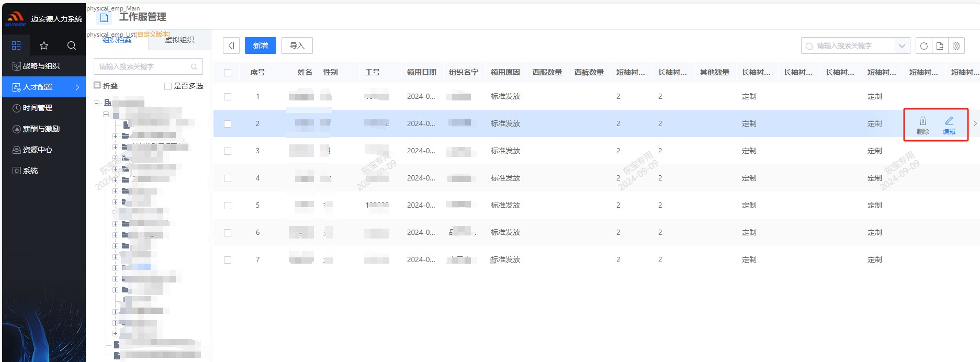Click the delete trash icon in row 2
Screen dimensions: 980x362
(x=922, y=121)
